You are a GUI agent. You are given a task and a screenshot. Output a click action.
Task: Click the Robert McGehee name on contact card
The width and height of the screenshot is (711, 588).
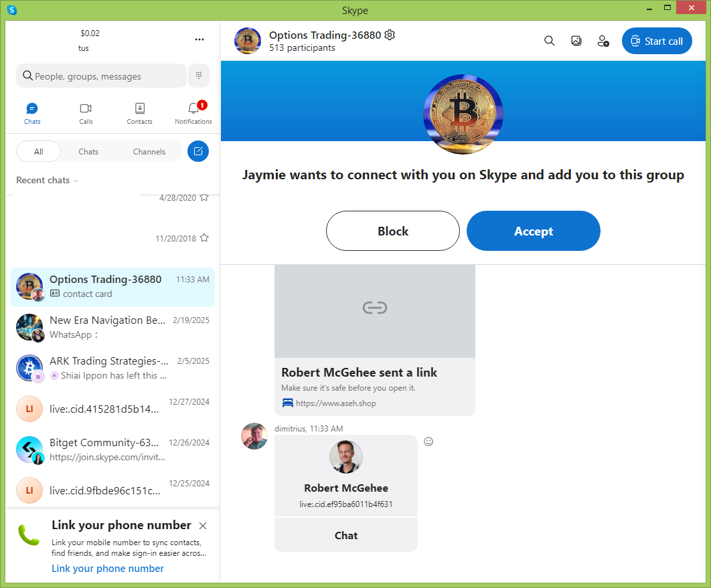pos(346,488)
